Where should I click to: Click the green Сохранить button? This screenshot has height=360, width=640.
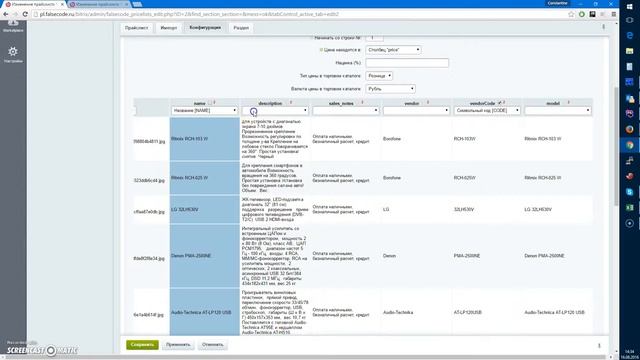pos(142,345)
